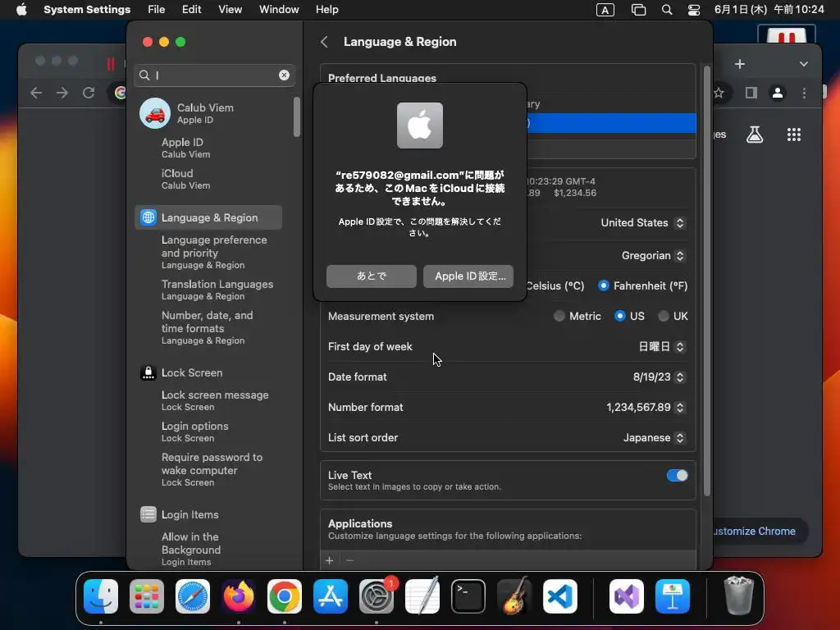This screenshot has width=840, height=630.
Task: Open new tab in Chrome window
Action: 740,64
